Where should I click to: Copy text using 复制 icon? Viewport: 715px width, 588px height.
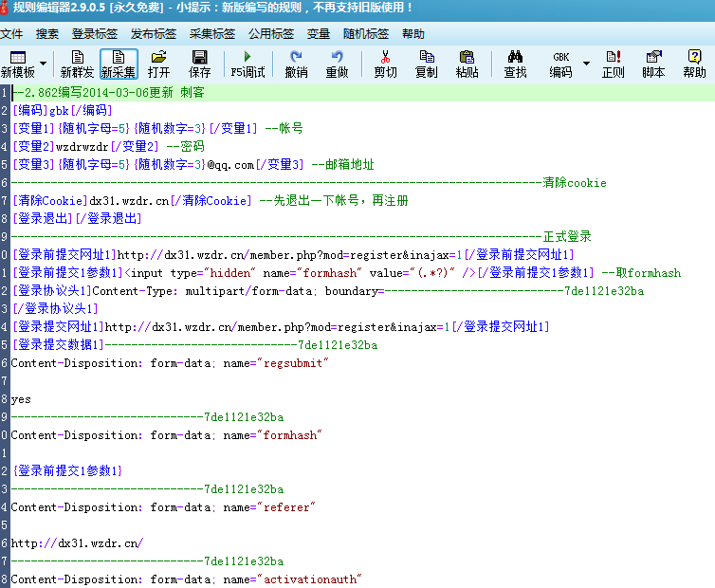[427, 64]
